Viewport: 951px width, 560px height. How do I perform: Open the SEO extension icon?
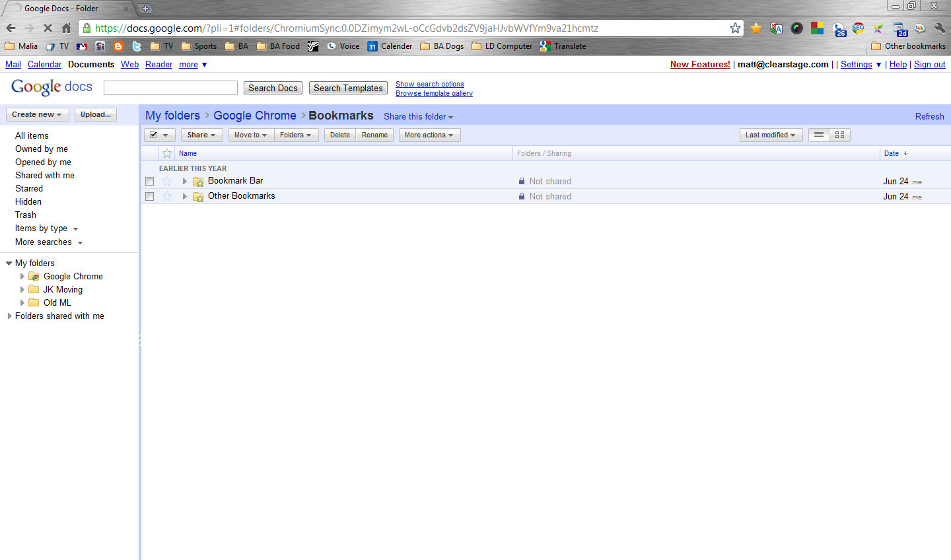click(859, 28)
